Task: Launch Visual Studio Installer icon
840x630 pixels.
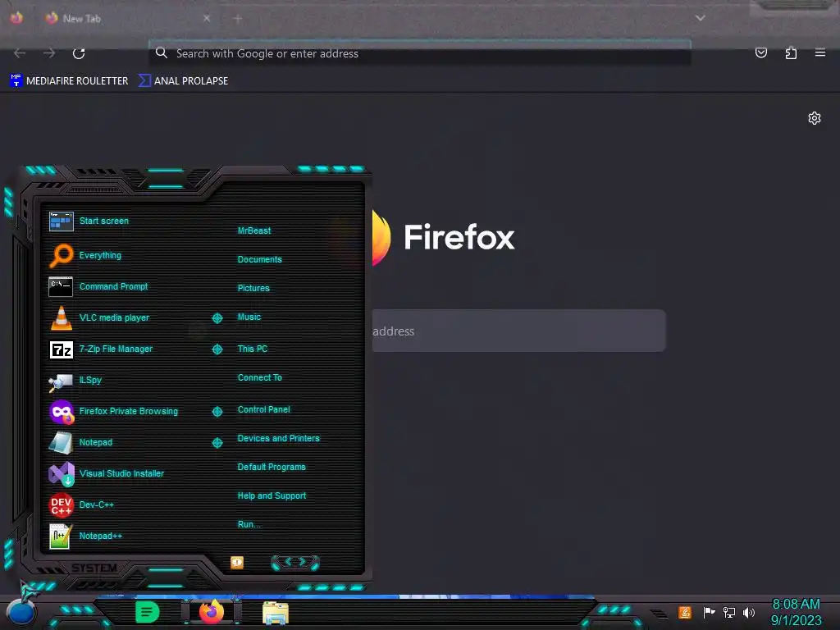Action: [62, 473]
